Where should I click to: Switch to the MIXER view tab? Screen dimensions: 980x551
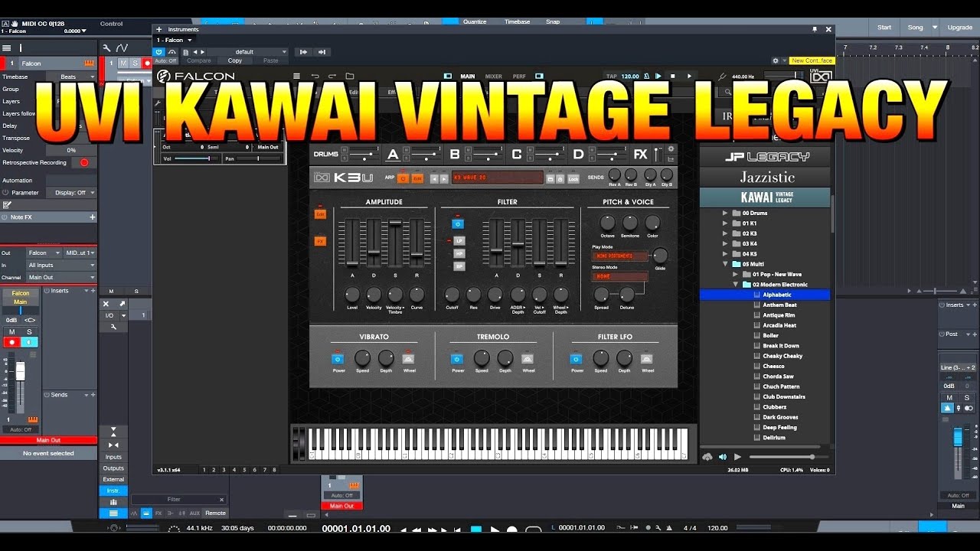(x=493, y=77)
